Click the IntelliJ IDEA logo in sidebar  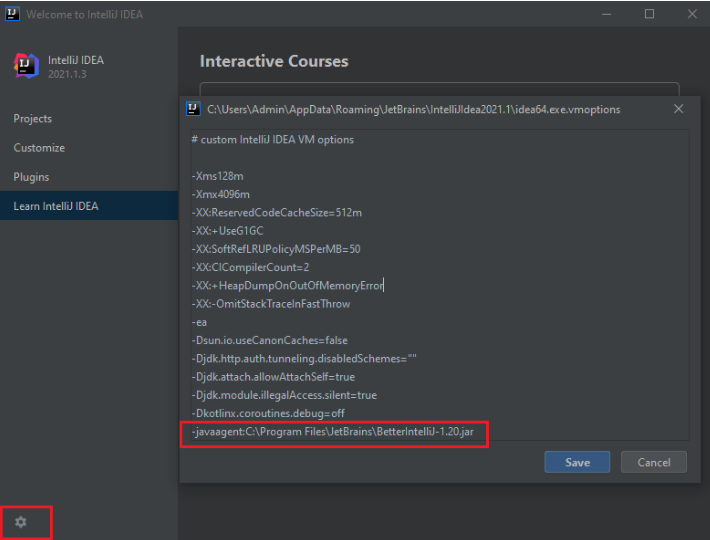click(x=26, y=66)
